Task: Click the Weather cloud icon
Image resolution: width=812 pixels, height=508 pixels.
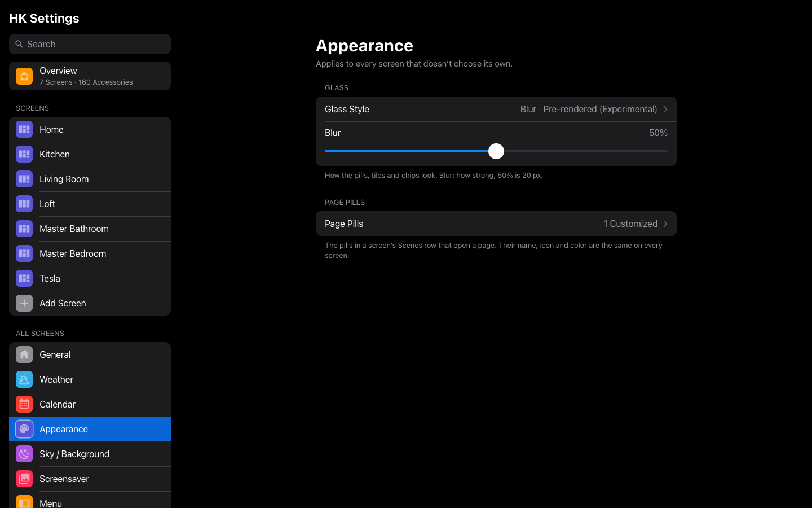Action: pyautogui.click(x=24, y=379)
